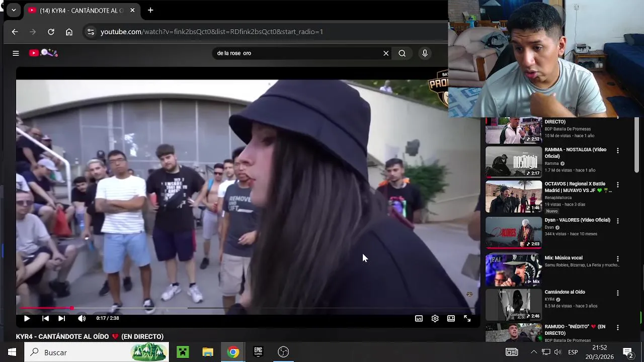The width and height of the screenshot is (644, 362).
Task: Open Mix: Música vocal title link
Action: (x=563, y=258)
